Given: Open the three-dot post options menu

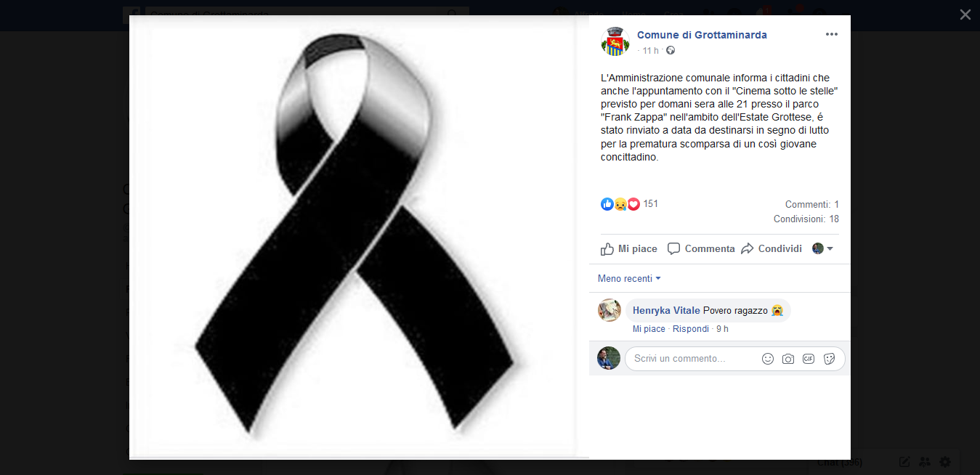Looking at the screenshot, I should pos(831,34).
